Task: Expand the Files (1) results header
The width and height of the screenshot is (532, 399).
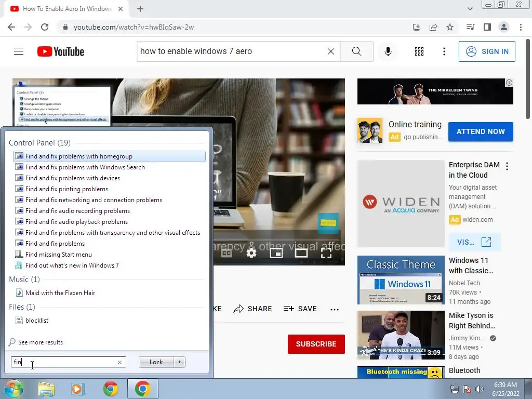Action: pyautogui.click(x=22, y=307)
